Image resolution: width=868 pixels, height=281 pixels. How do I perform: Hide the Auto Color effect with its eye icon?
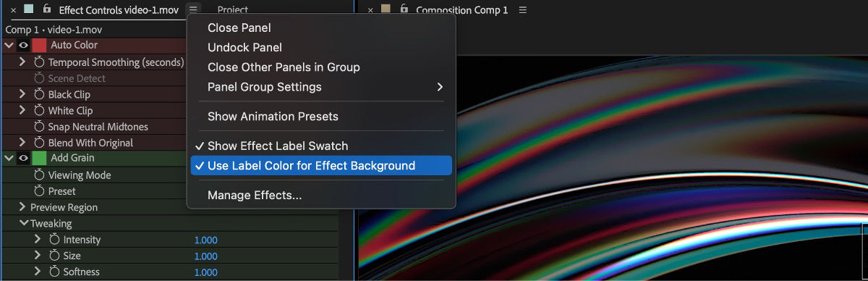point(23,45)
